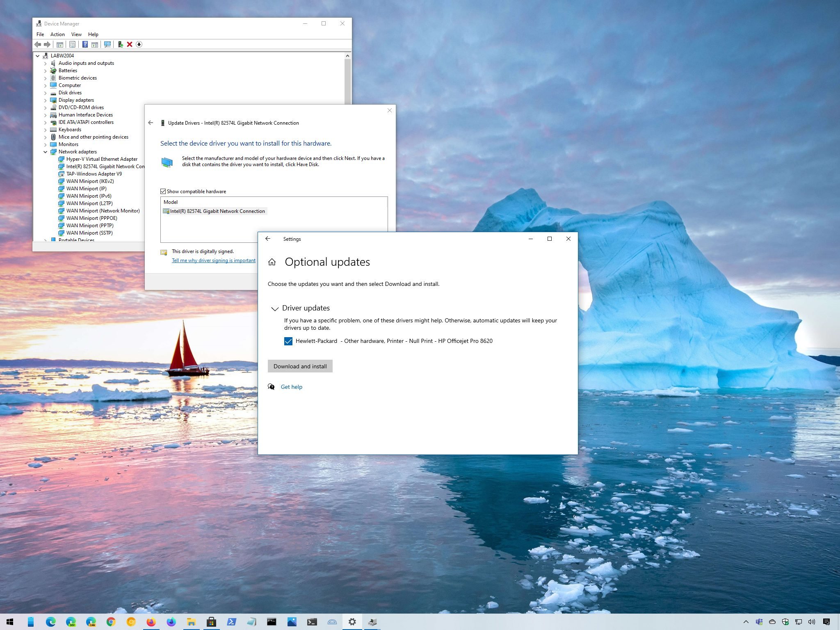Open the Action menu
840x630 pixels.
pos(57,34)
